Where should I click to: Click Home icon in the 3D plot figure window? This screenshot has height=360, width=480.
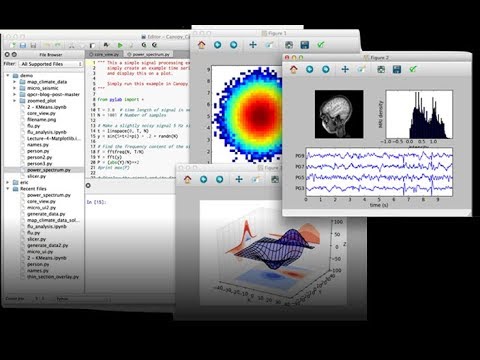[188, 179]
